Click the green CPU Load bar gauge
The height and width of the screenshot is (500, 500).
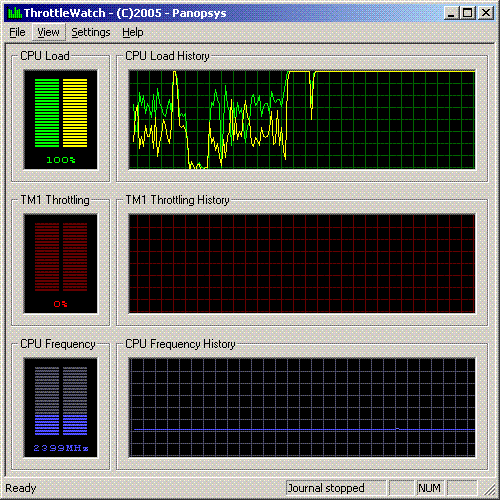[47, 113]
